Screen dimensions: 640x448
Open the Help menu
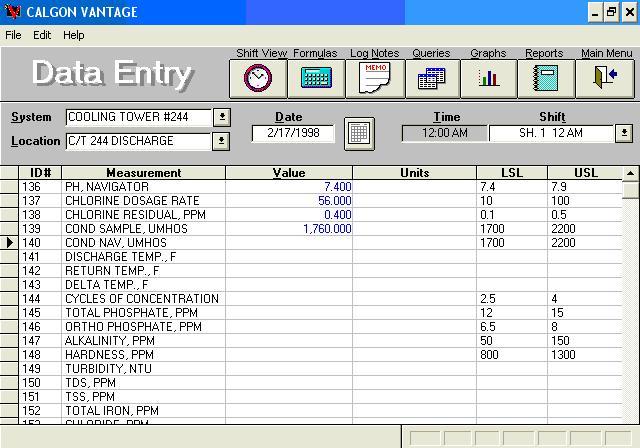point(73,35)
